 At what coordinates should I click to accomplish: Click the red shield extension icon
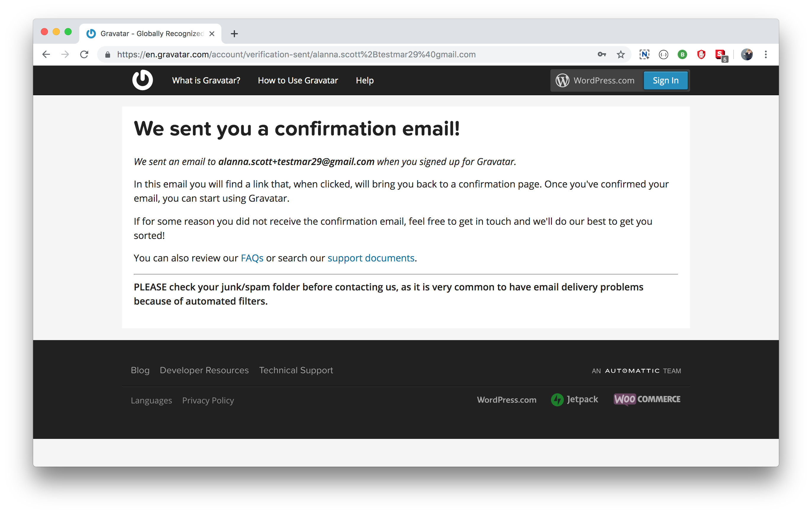click(x=701, y=54)
